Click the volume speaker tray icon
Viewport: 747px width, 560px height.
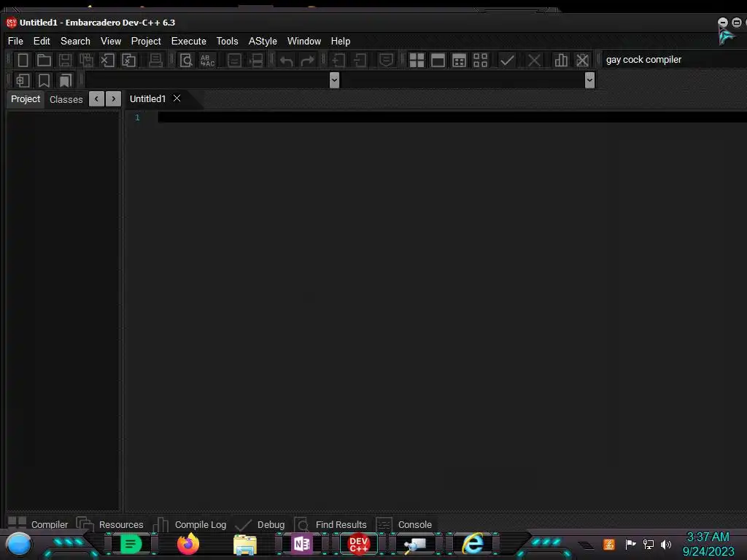click(x=665, y=544)
